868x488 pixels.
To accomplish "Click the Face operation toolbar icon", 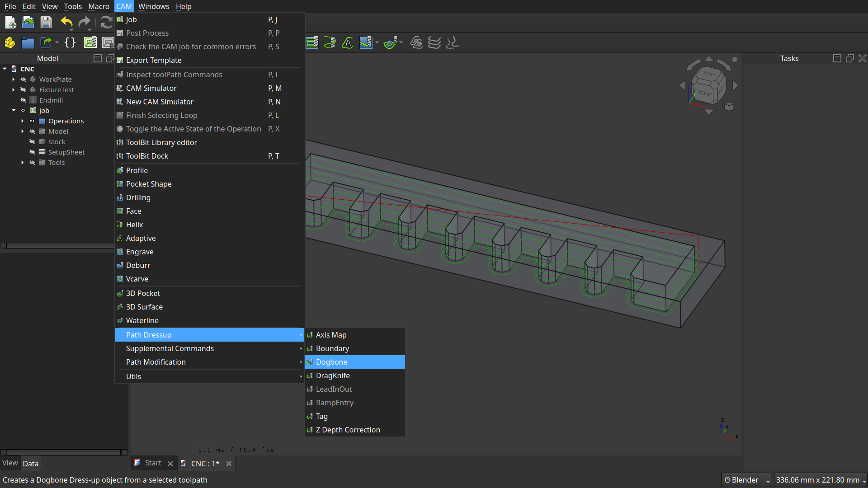I will [312, 43].
